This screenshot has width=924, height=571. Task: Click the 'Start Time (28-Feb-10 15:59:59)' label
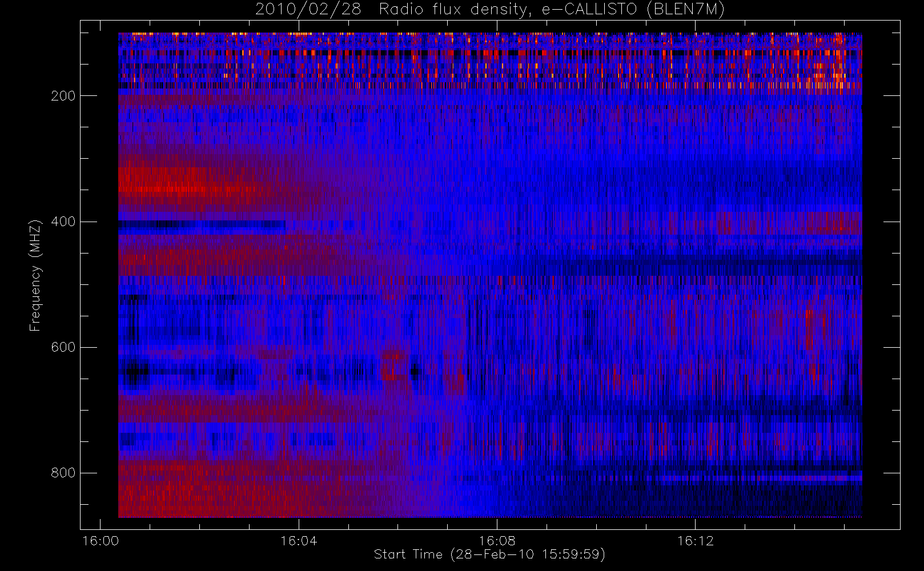coord(489,554)
